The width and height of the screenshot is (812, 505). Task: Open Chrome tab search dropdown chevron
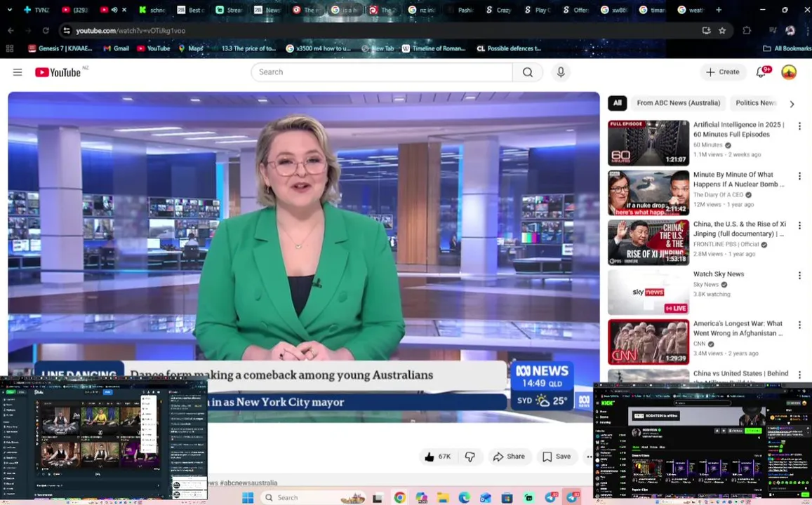pos(9,10)
